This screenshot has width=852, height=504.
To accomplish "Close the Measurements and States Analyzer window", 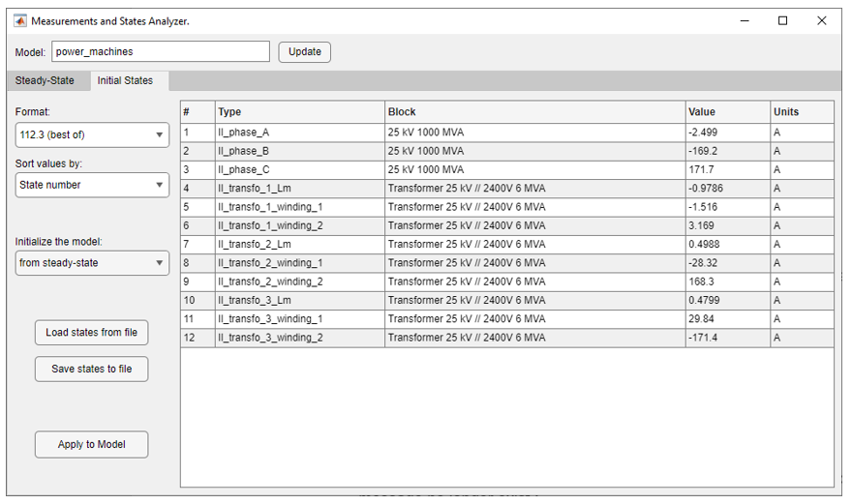I will tap(822, 20).
